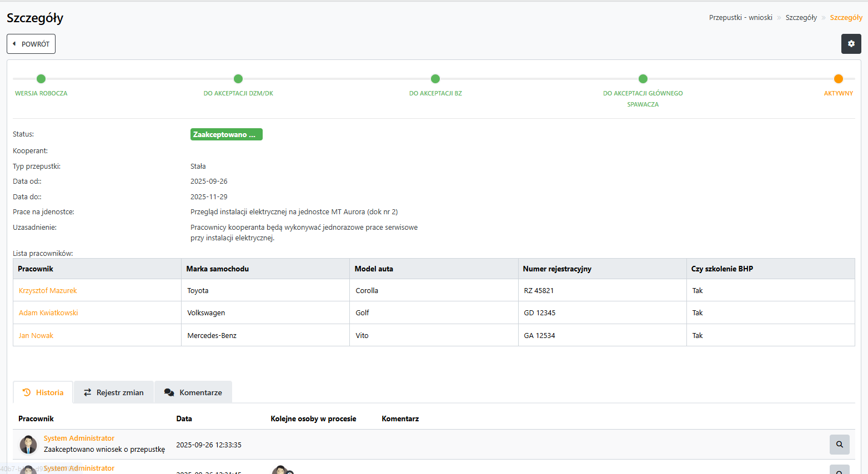Select the Do akceptacji głównego spawacza step

click(x=643, y=79)
